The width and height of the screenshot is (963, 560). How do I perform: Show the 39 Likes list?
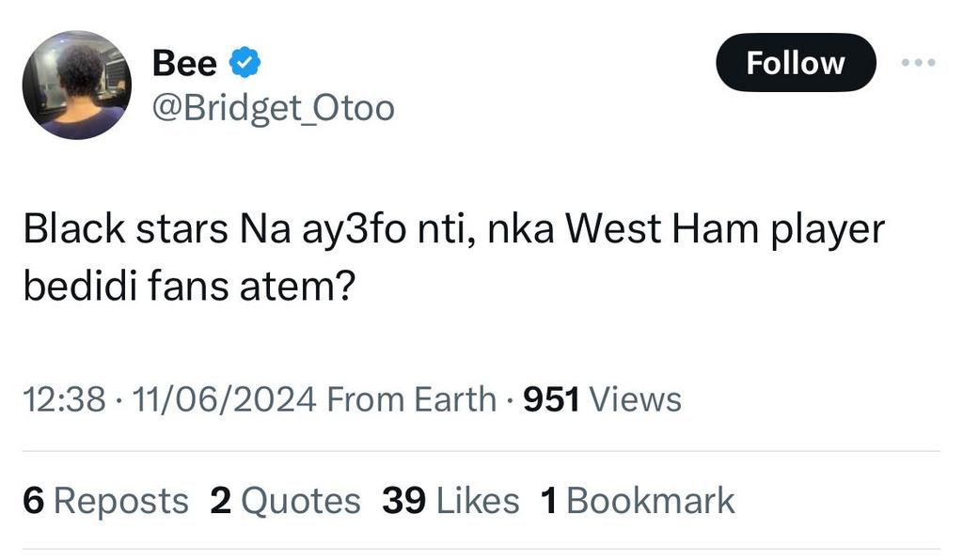pyautogui.click(x=450, y=500)
